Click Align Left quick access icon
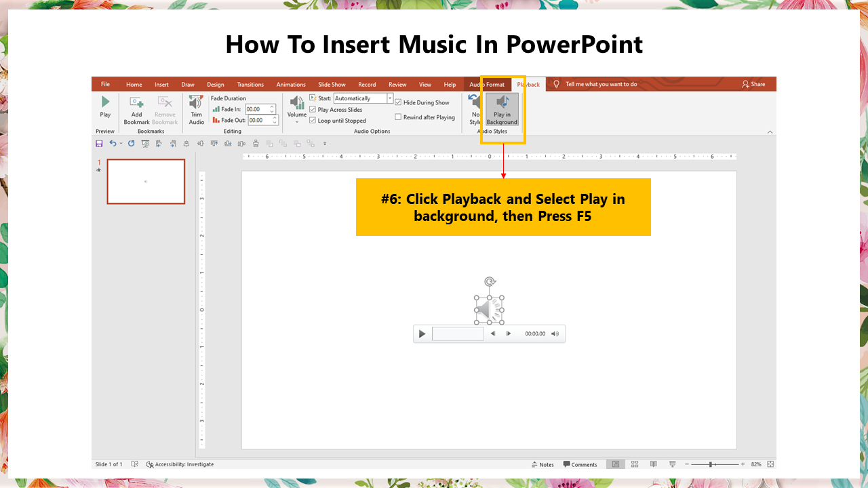The height and width of the screenshot is (488, 868). [159, 144]
